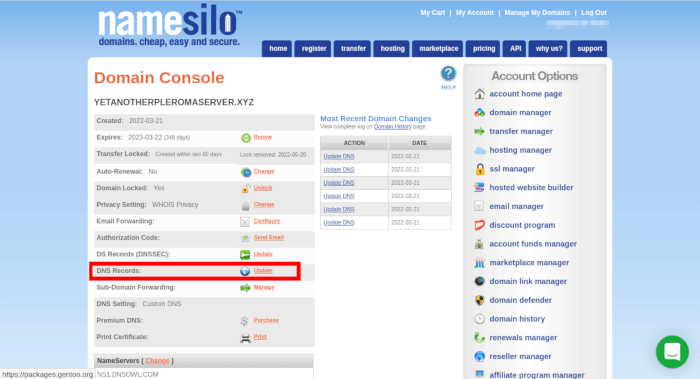Open the affiliate program manager link
The height and width of the screenshot is (379, 700).
(x=537, y=375)
